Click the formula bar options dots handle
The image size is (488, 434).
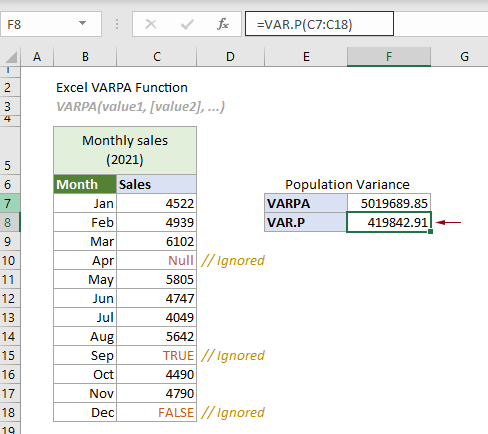[117, 24]
